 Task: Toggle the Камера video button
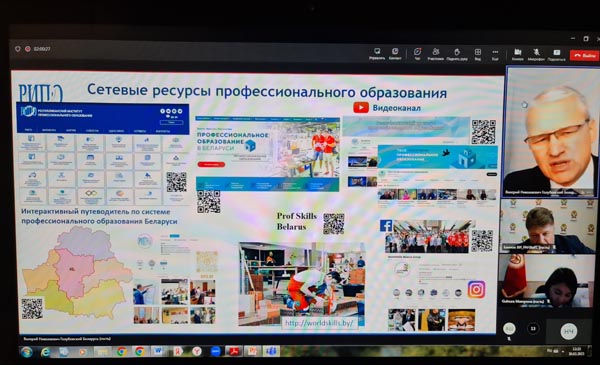[x=517, y=54]
